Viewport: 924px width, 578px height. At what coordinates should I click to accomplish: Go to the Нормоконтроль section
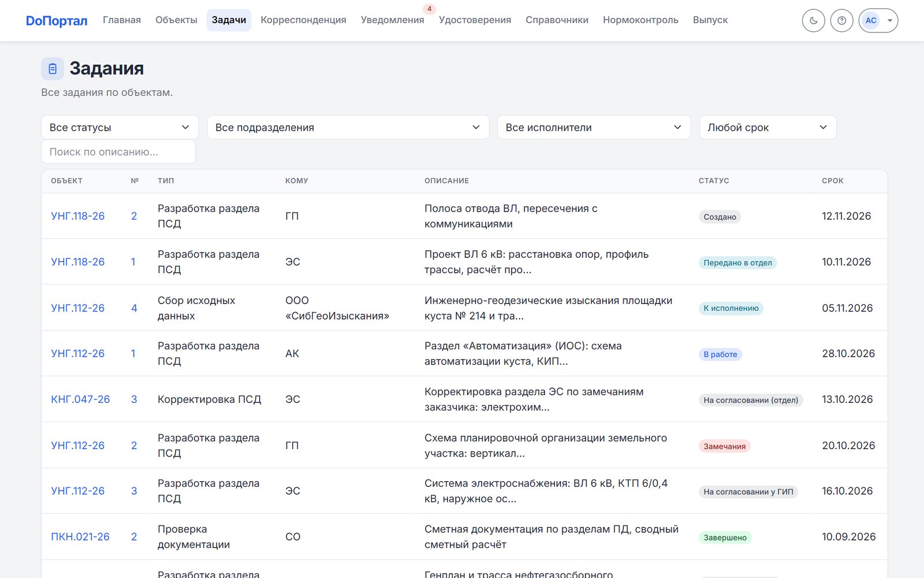click(640, 20)
